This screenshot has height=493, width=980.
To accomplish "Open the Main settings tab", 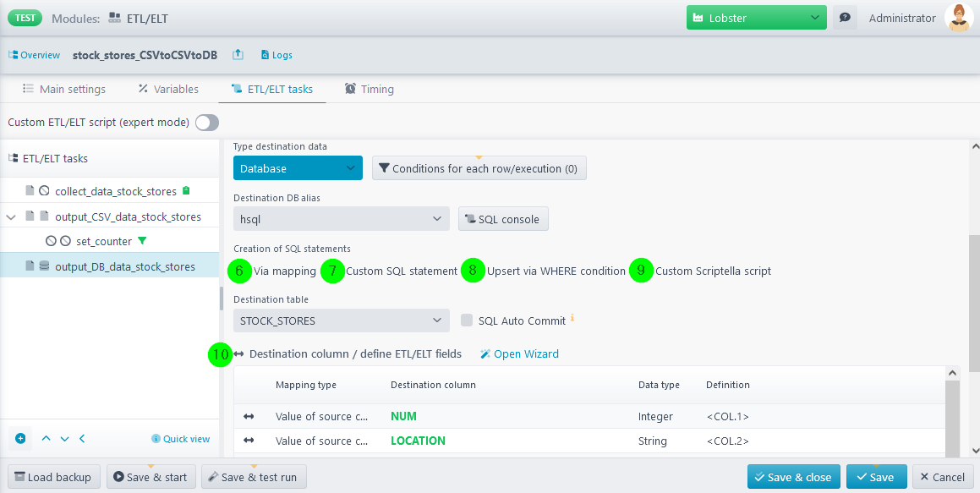I will 64,89.
